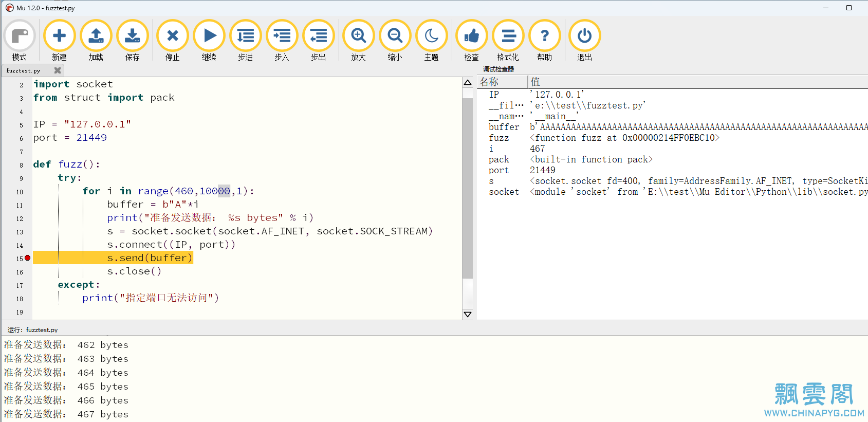The height and width of the screenshot is (422, 868).
Task: Continue execution with 继续 button
Action: [209, 40]
